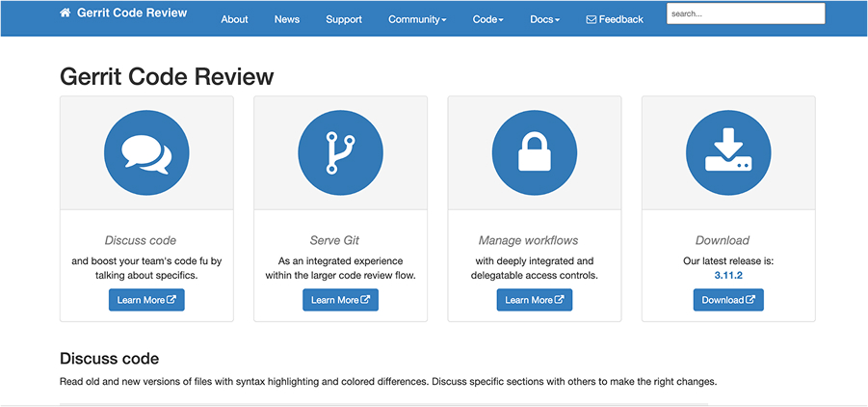Click the italic 'Discuss code' card title
868x407 pixels.
pos(141,241)
